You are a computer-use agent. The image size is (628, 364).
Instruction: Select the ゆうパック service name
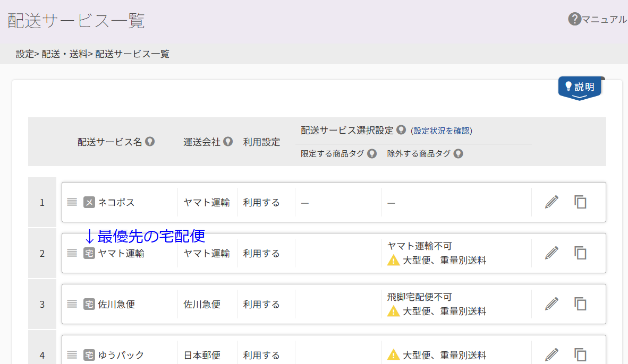tap(121, 355)
